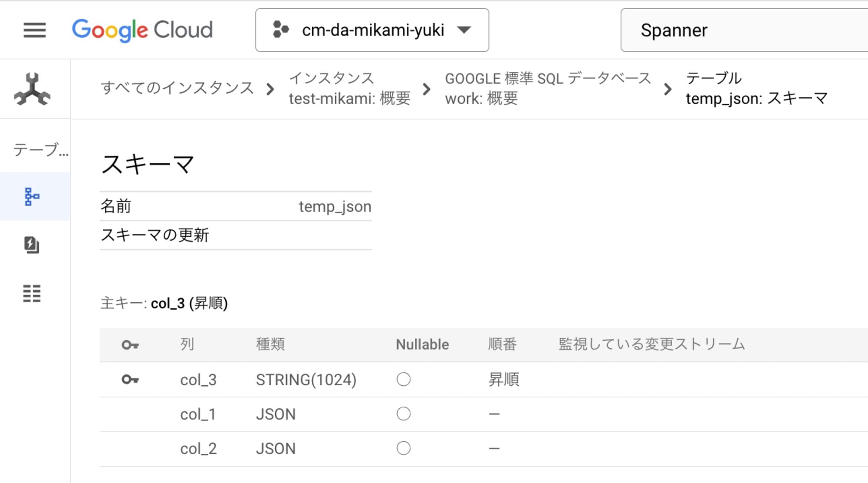Viewport: 868px width, 483px height.
Task: Click the Spanner product icon
Action: point(32,89)
